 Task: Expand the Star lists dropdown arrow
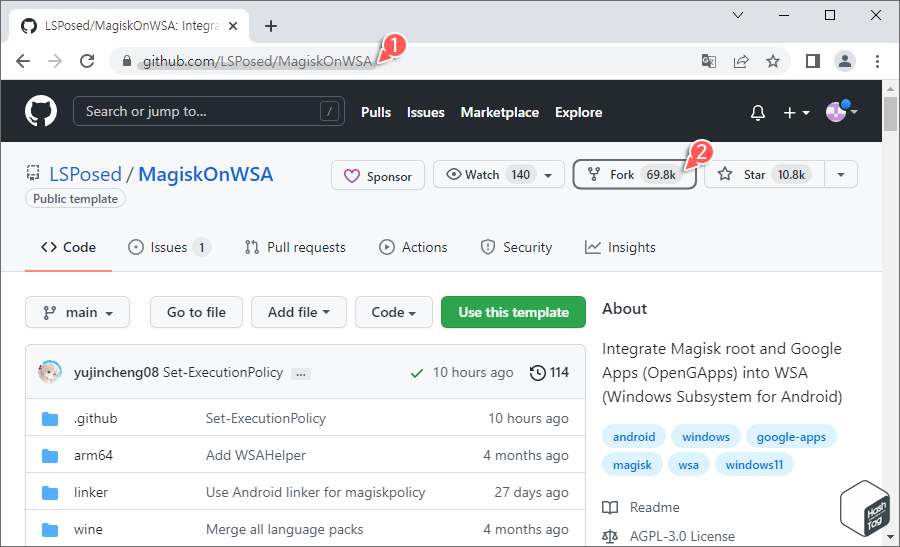pos(841,174)
